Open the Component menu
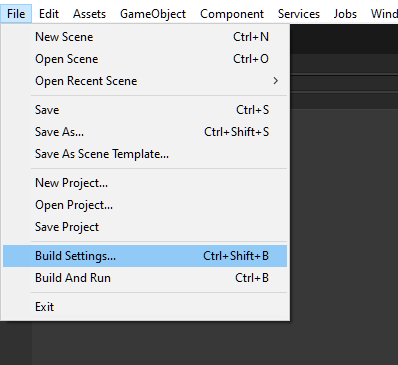This screenshot has width=398, height=365. (232, 14)
